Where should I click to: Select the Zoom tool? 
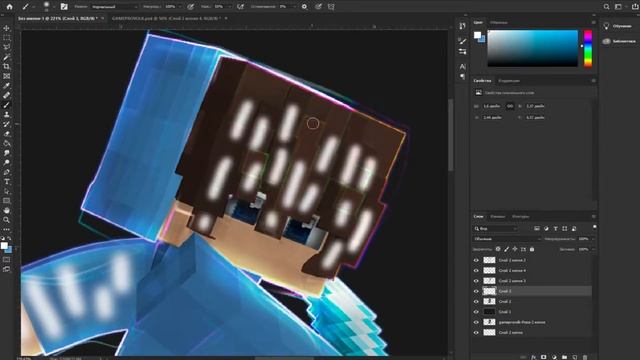pos(7,220)
